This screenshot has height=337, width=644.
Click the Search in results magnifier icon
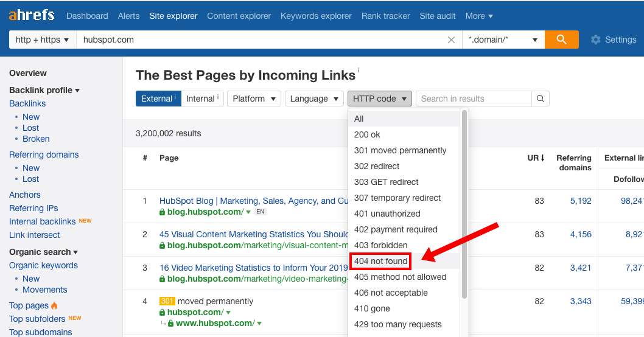pyautogui.click(x=541, y=99)
